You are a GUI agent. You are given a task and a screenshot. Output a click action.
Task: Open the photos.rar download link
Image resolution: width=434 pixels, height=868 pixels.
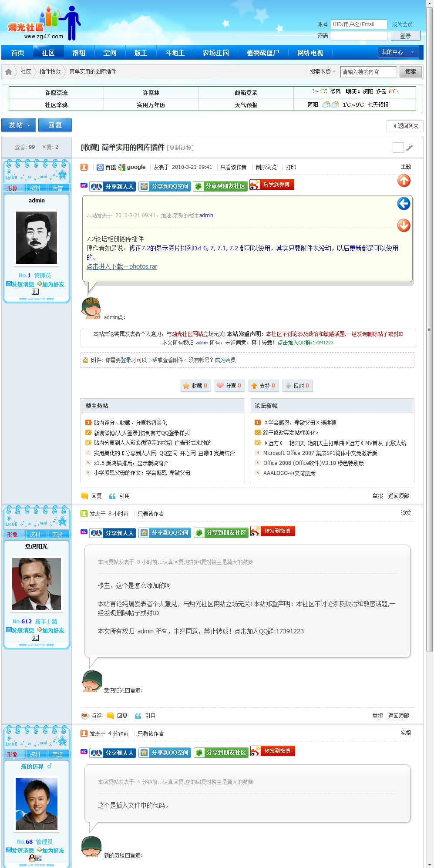pos(122,266)
